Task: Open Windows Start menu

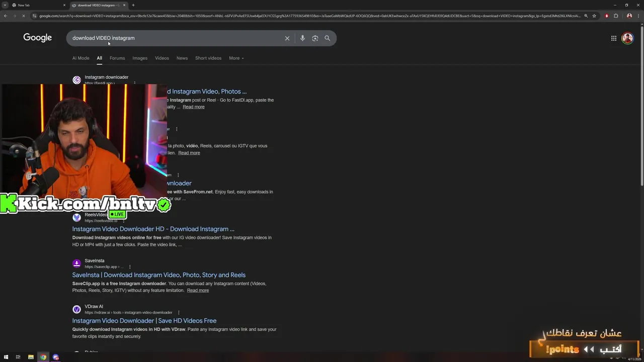Action: [5, 357]
